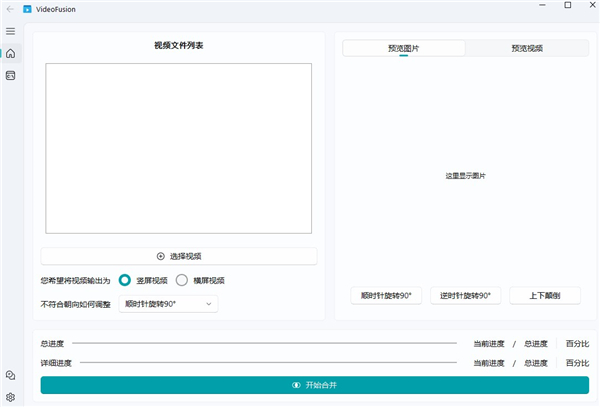
Task: Click the preview 顺时针旋转90° button
Action: click(x=386, y=295)
